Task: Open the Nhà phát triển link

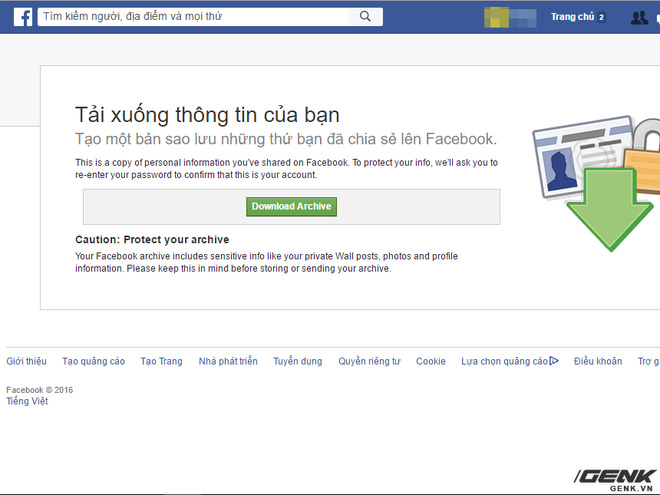Action: click(x=228, y=361)
